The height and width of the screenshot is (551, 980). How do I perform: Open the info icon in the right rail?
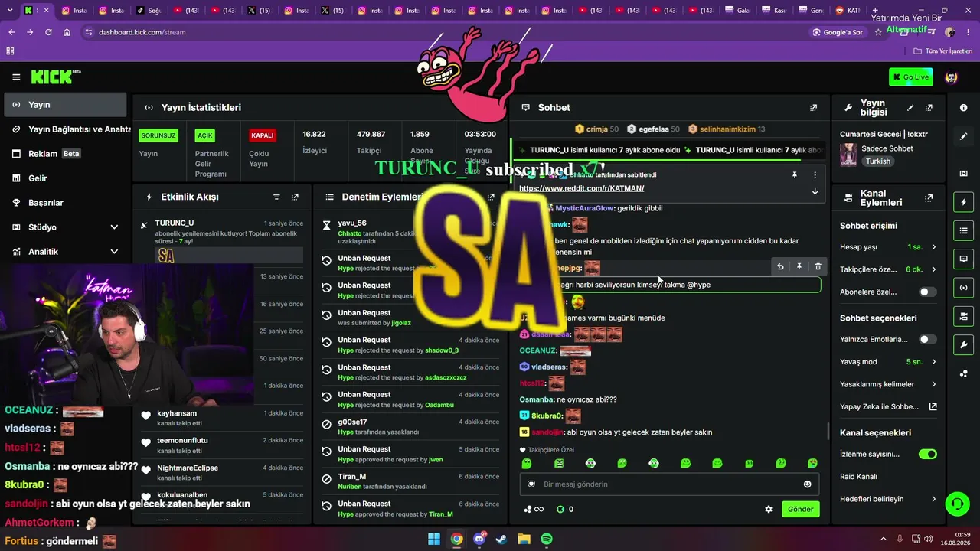tap(963, 108)
